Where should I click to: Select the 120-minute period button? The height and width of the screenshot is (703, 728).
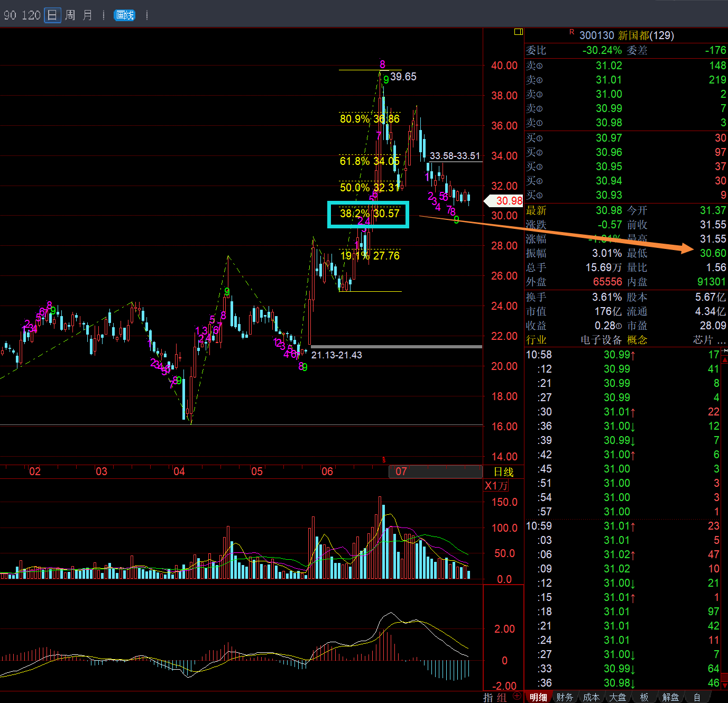coord(31,15)
